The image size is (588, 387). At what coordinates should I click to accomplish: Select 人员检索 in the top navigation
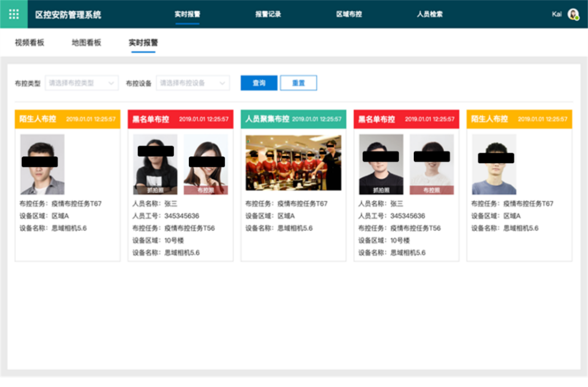coord(430,14)
